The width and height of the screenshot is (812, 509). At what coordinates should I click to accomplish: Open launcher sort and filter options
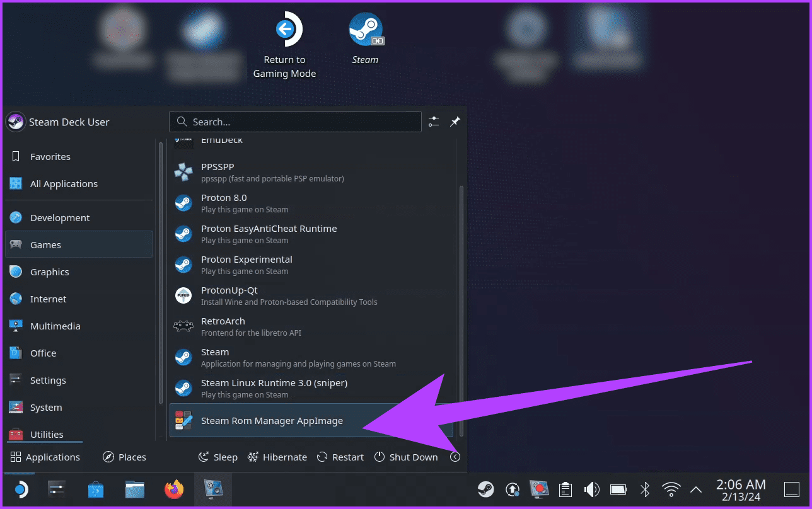coord(433,121)
